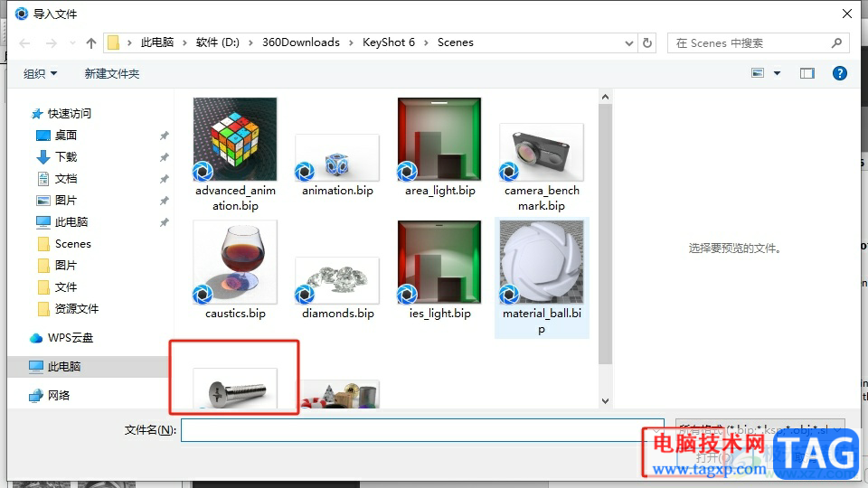The height and width of the screenshot is (488, 868).
Task: Go up one folder level
Action: (91, 43)
